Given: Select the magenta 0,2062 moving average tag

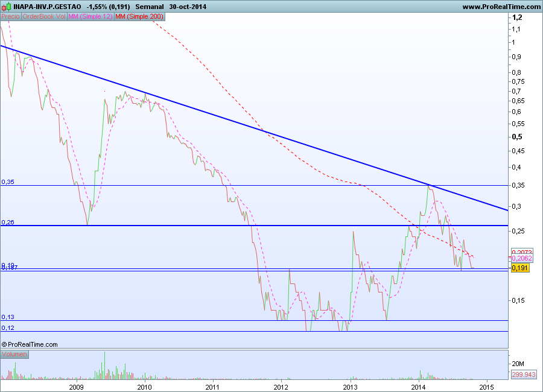Looking at the screenshot, I should (522, 258).
